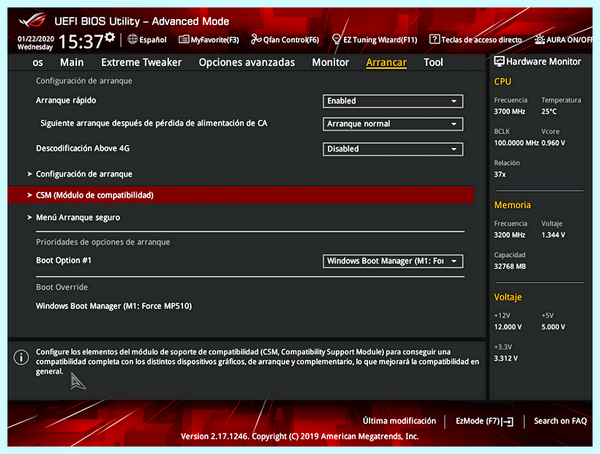This screenshot has width=600, height=454.
Task: Open Descodificación Above 4G dropdown
Action: click(393, 149)
